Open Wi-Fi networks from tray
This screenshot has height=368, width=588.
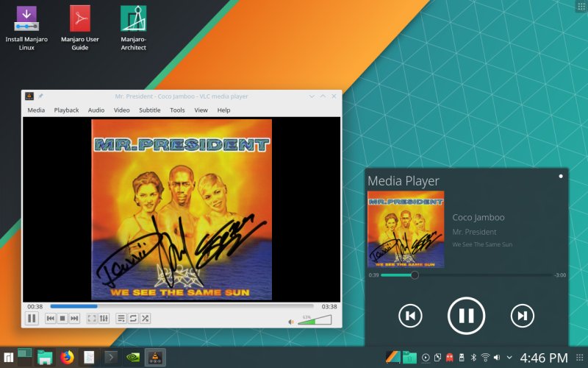click(x=485, y=358)
